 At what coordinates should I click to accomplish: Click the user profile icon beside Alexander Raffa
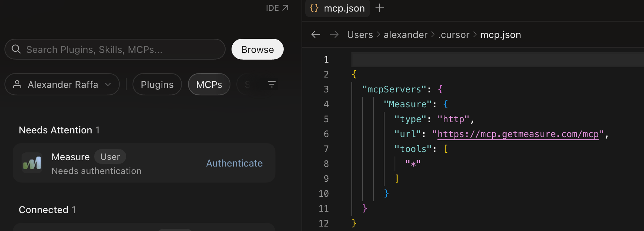(x=17, y=84)
